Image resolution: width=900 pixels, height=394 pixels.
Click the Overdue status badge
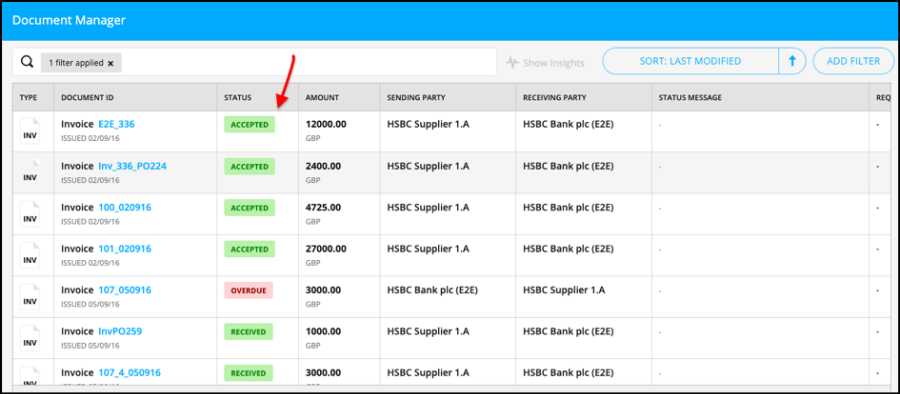pos(249,291)
